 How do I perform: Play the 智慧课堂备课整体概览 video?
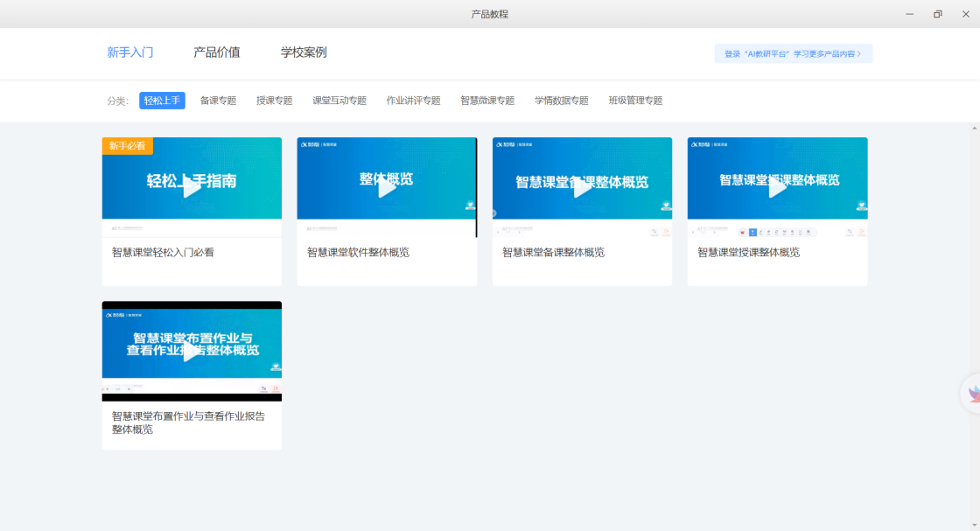[x=582, y=188]
